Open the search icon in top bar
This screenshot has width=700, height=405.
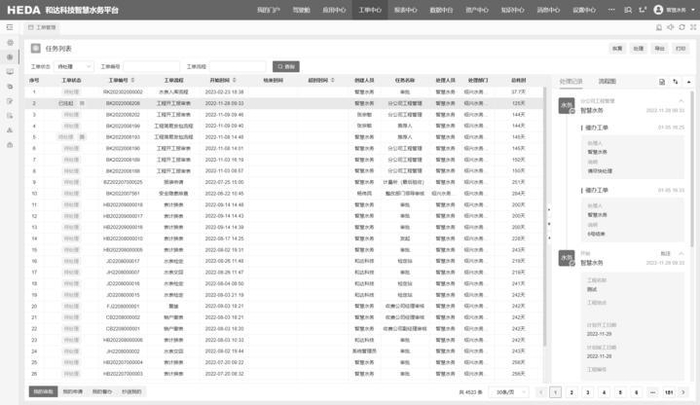[x=628, y=10]
